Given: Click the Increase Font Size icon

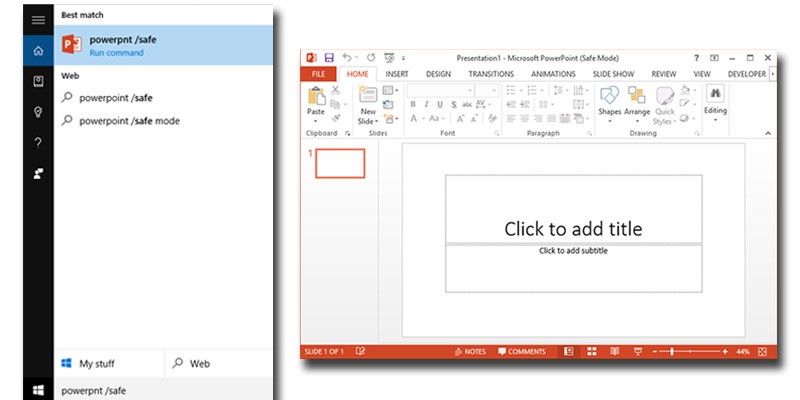Looking at the screenshot, I should (x=460, y=118).
